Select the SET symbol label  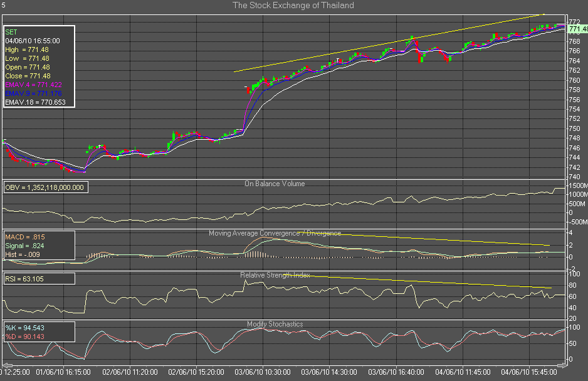pos(11,32)
